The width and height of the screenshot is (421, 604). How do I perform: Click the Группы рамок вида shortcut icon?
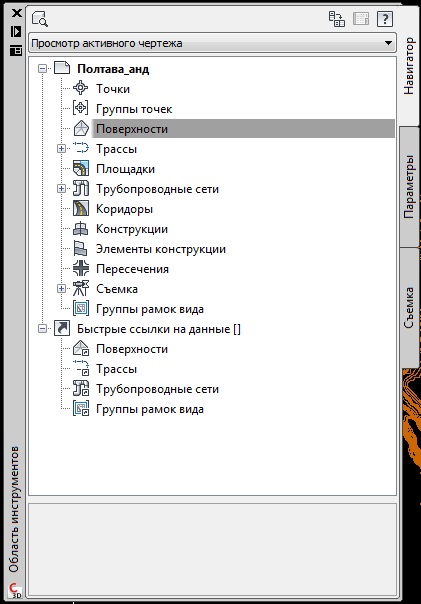tap(81, 408)
